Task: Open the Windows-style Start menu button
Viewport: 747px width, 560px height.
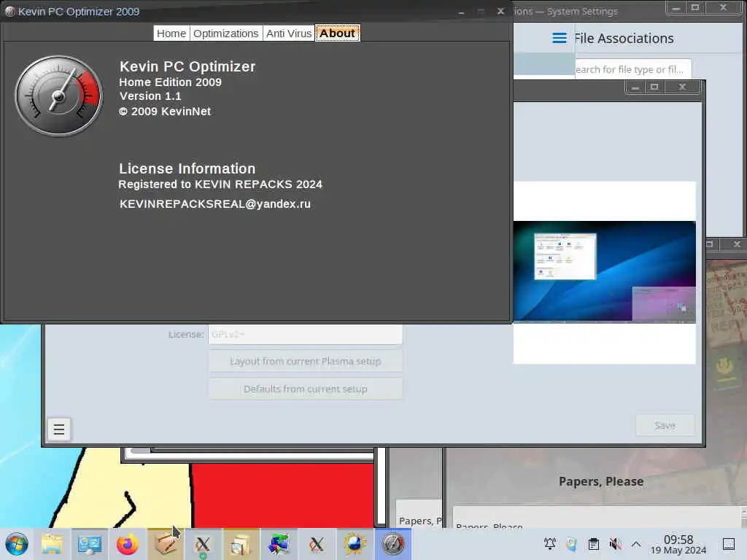Action: tap(17, 544)
